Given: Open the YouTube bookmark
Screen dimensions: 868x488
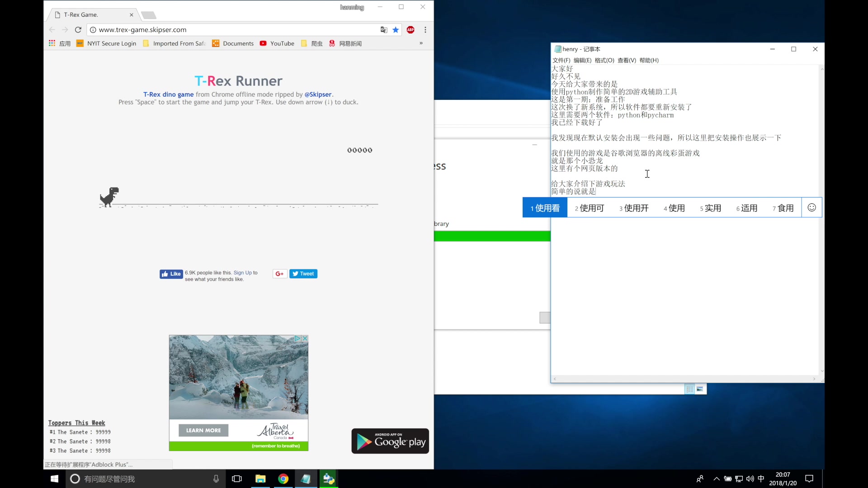Looking at the screenshot, I should [x=277, y=43].
